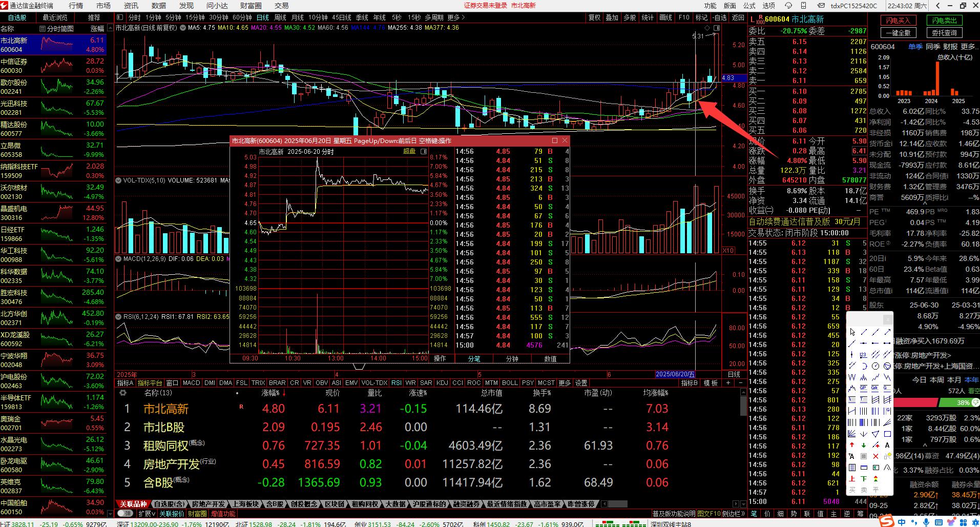Select the green down-arrow marker tool
This screenshot has width=980, height=527.
864,445
